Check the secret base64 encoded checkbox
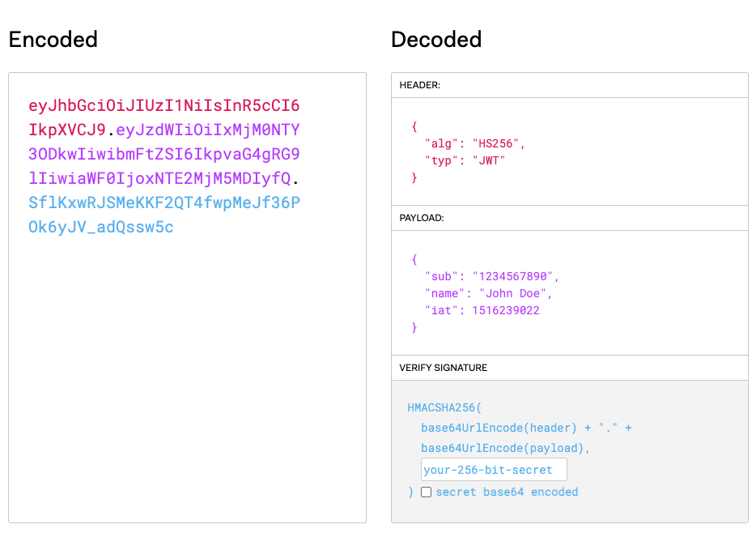The width and height of the screenshot is (756, 537). pyautogui.click(x=427, y=492)
